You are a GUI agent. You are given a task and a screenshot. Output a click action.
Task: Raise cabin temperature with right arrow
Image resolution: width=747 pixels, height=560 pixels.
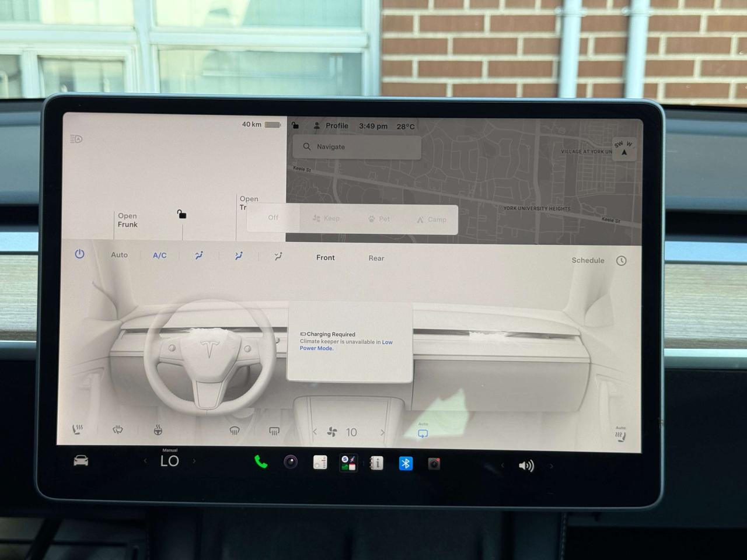coord(194,461)
